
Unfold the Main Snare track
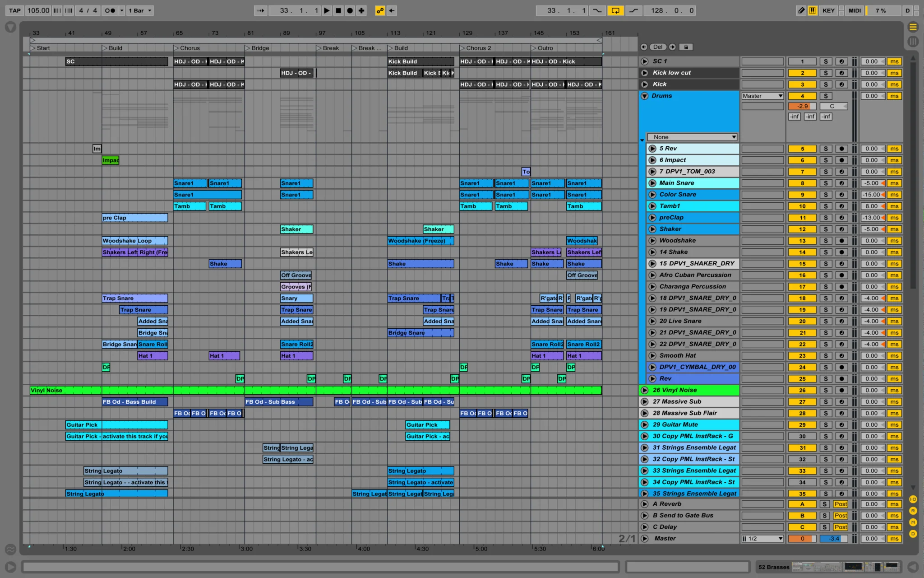[652, 183]
